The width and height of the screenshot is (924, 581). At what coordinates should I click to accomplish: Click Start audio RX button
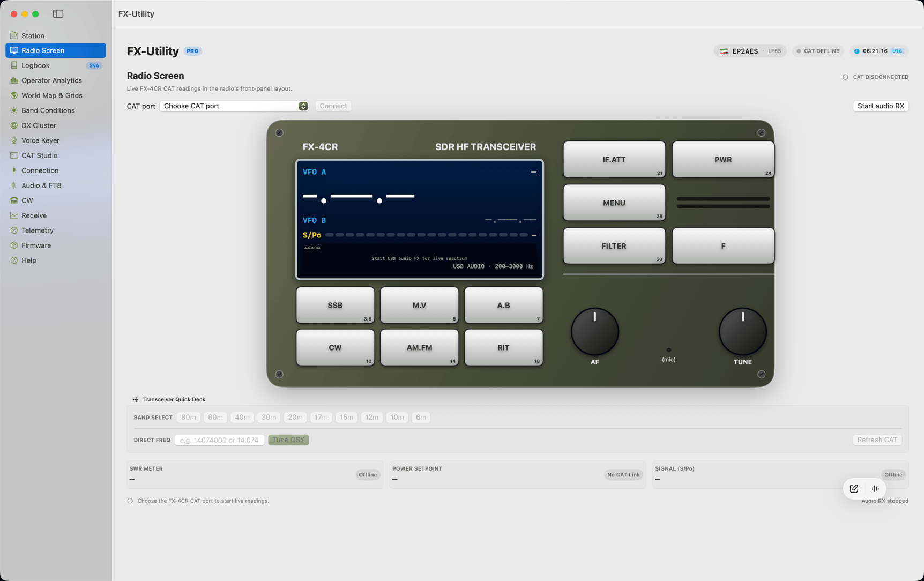(x=881, y=106)
